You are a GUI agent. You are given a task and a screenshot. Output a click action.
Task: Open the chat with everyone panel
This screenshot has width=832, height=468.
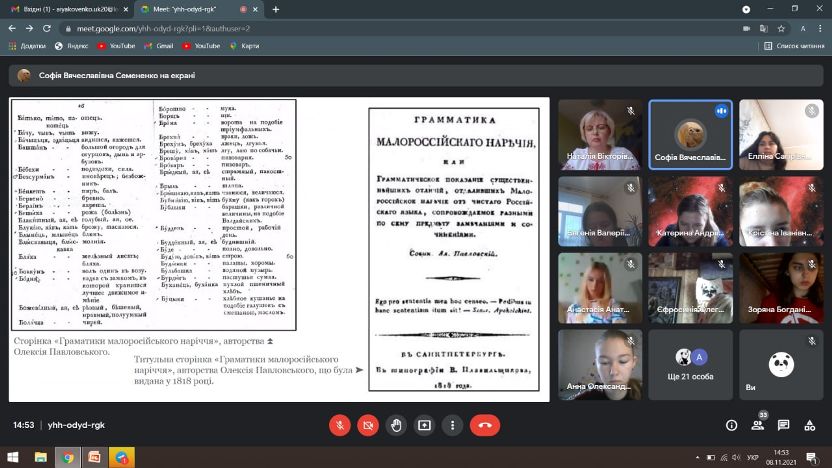pyautogui.click(x=783, y=425)
